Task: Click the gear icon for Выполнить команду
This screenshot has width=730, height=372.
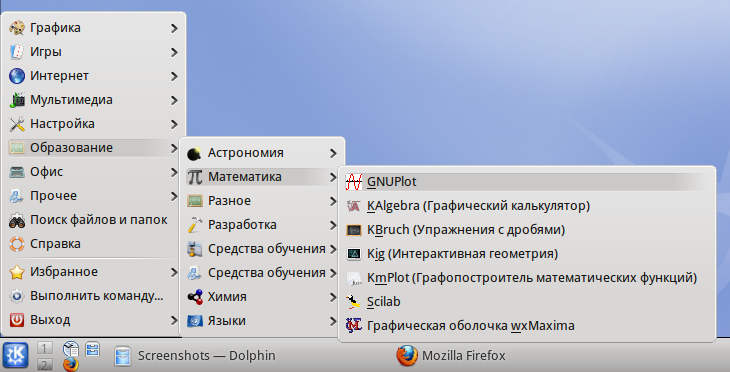Action: coord(17,296)
